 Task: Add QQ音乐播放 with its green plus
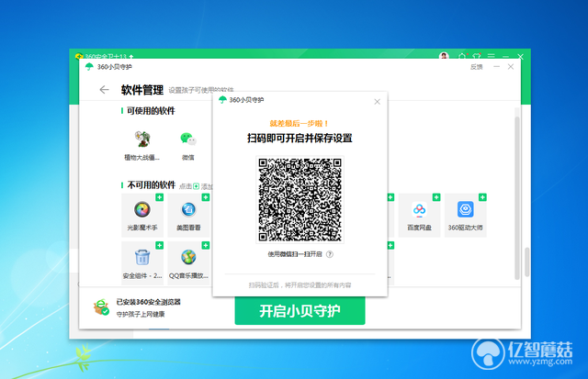(x=206, y=245)
